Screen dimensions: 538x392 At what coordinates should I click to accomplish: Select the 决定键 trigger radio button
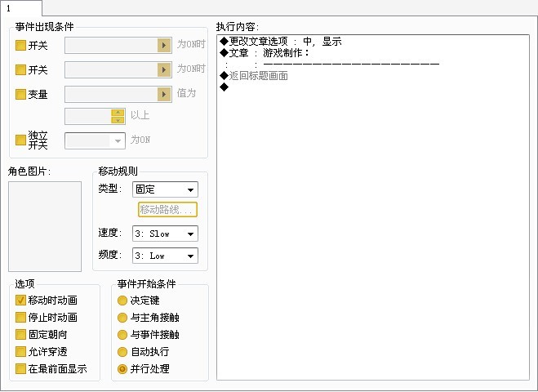pyautogui.click(x=122, y=301)
